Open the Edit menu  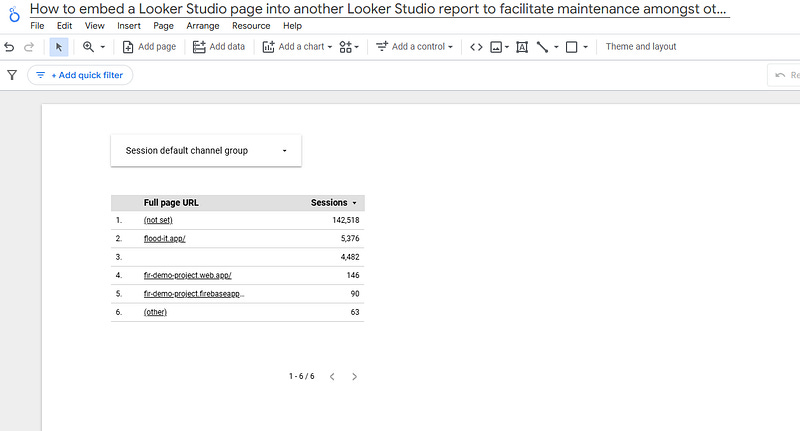64,26
